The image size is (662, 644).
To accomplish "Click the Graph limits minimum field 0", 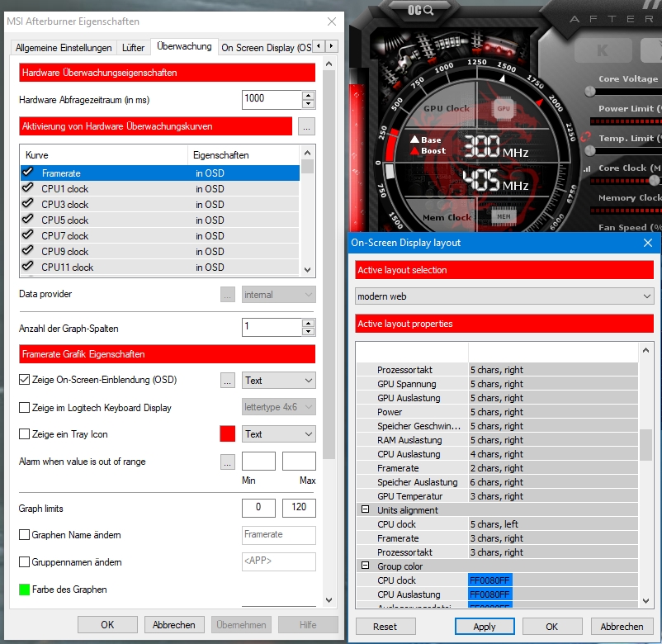I will [x=258, y=508].
